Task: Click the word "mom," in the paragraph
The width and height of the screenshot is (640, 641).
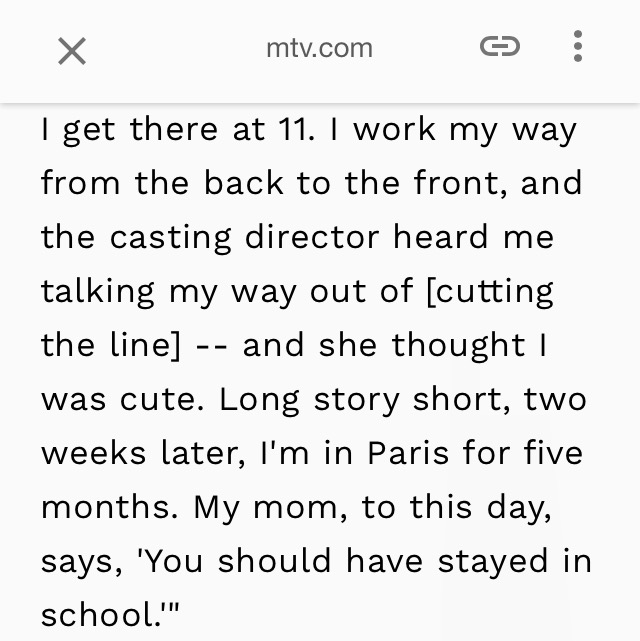Action: tap(300, 509)
